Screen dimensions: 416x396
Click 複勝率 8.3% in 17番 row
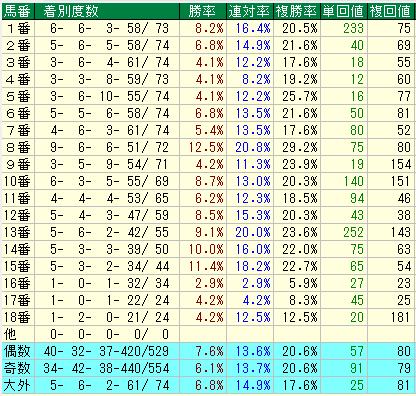tap(303, 301)
